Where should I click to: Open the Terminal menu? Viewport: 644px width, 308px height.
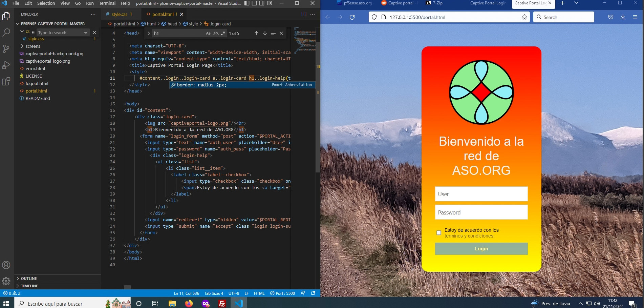point(107,3)
